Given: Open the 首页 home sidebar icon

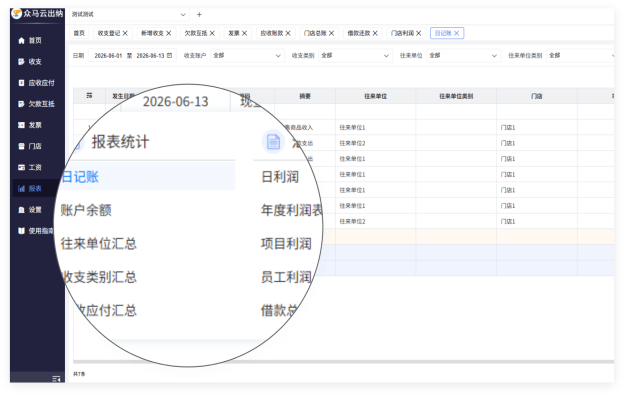Looking at the screenshot, I should 21,41.
